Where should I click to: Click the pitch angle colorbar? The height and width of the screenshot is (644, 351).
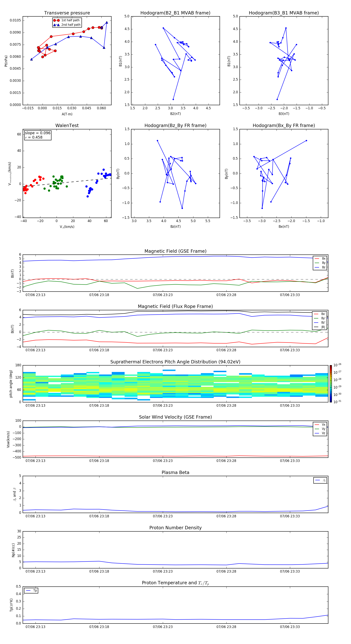[331, 384]
